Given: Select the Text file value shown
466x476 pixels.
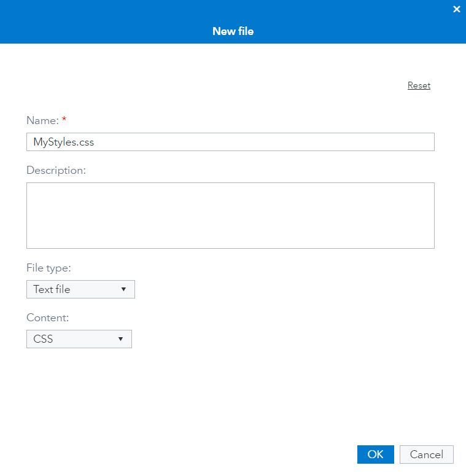Looking at the screenshot, I should click(x=52, y=289).
